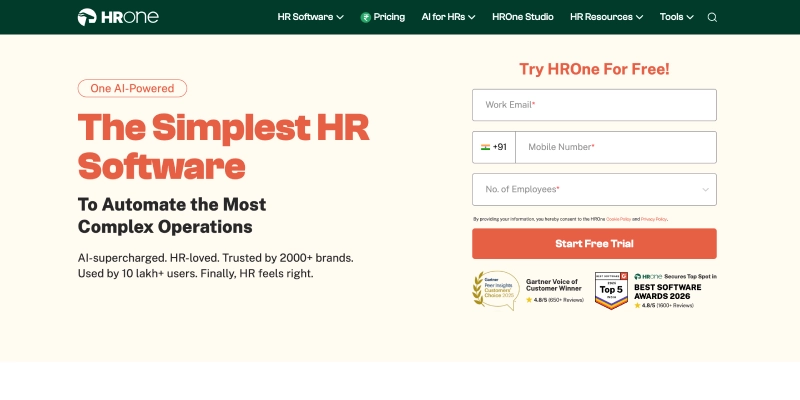Click "BEST SOFTWARE AWARDS 2026" text
The image size is (800, 400).
click(668, 291)
